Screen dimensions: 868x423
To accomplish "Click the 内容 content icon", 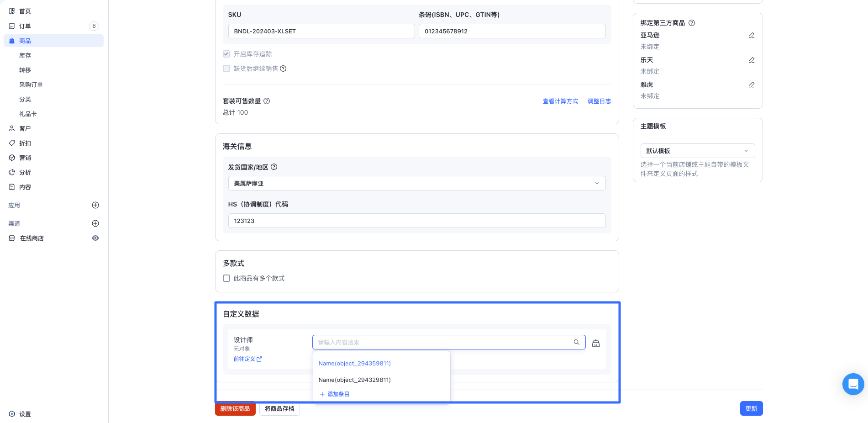I will 12,187.
